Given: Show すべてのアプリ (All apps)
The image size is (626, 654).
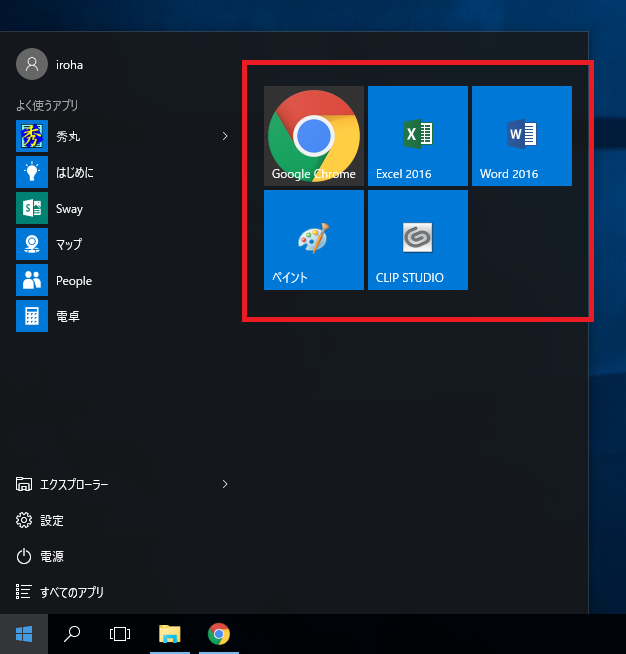Looking at the screenshot, I should pos(71,592).
